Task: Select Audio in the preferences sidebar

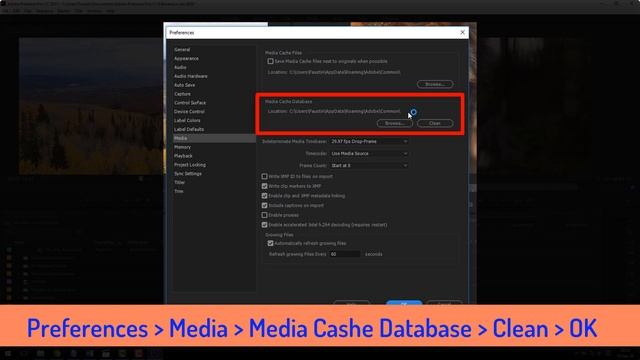Action: point(180,67)
